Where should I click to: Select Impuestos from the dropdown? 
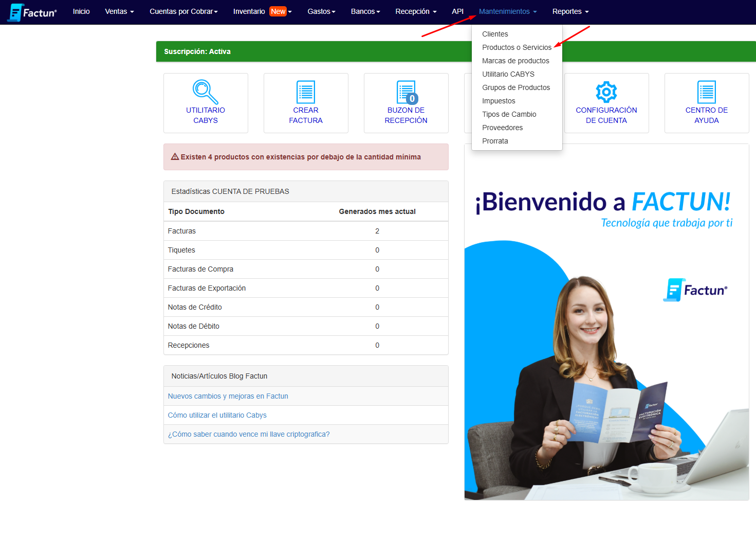(517, 101)
